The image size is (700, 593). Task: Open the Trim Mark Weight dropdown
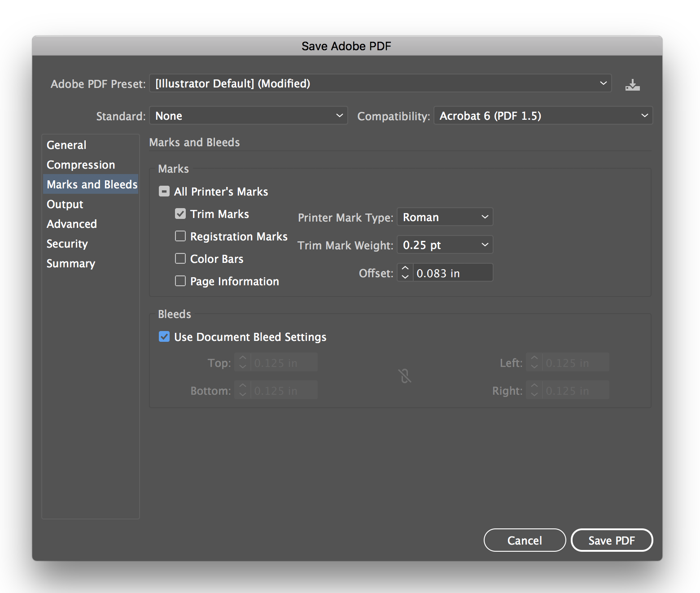[445, 245]
